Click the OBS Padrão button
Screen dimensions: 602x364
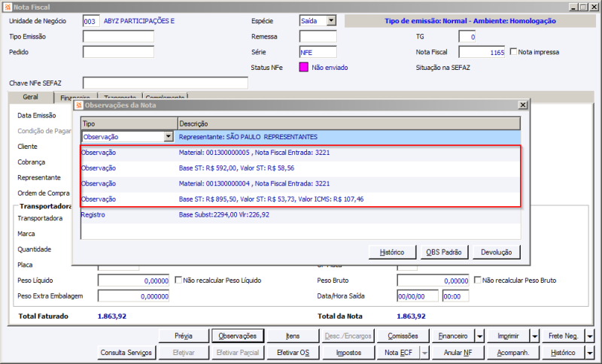(444, 253)
